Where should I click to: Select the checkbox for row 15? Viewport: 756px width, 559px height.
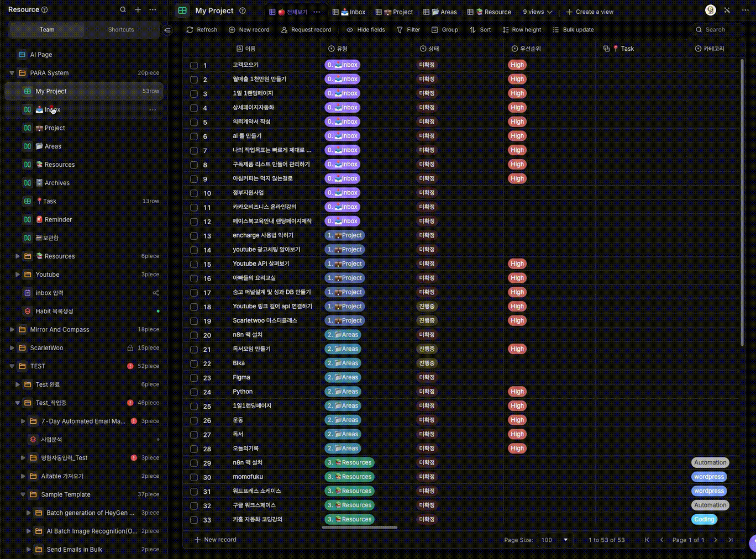pyautogui.click(x=194, y=264)
